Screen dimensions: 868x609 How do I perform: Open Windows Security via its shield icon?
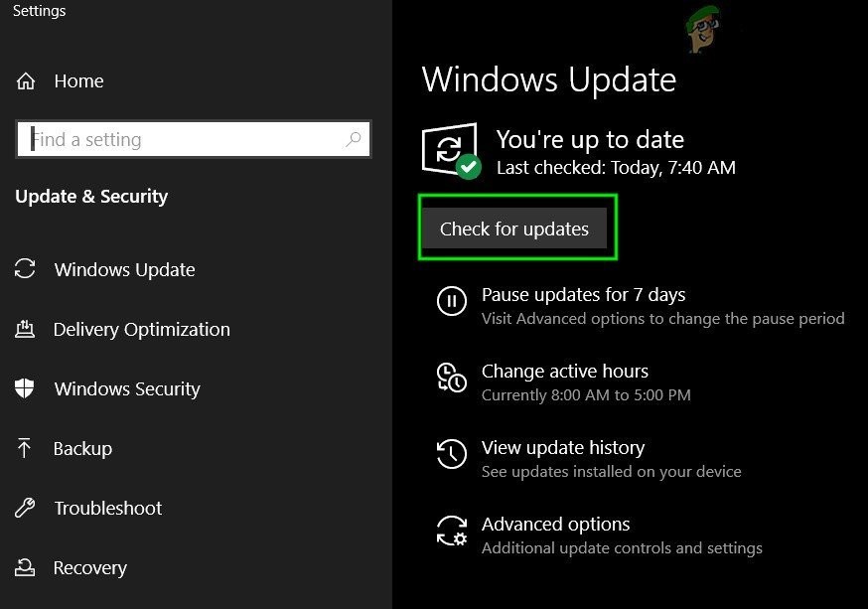25,388
